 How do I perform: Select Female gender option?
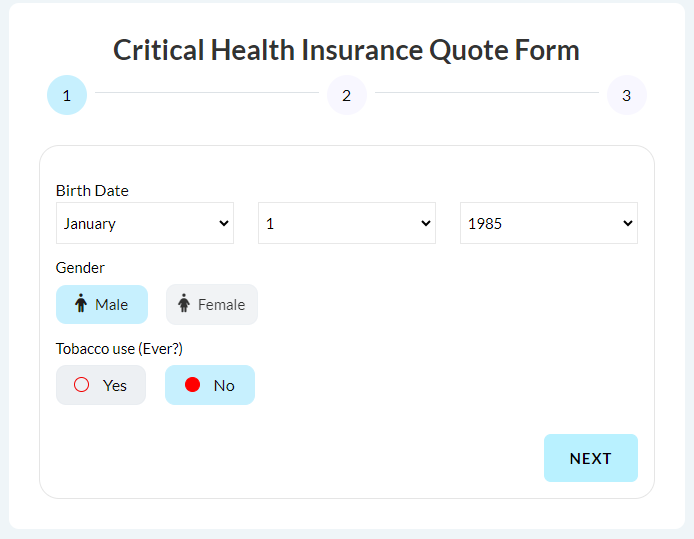[x=212, y=304]
